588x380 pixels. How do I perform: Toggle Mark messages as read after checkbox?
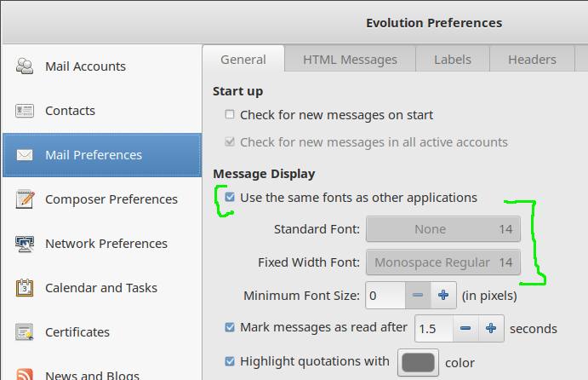pos(230,327)
